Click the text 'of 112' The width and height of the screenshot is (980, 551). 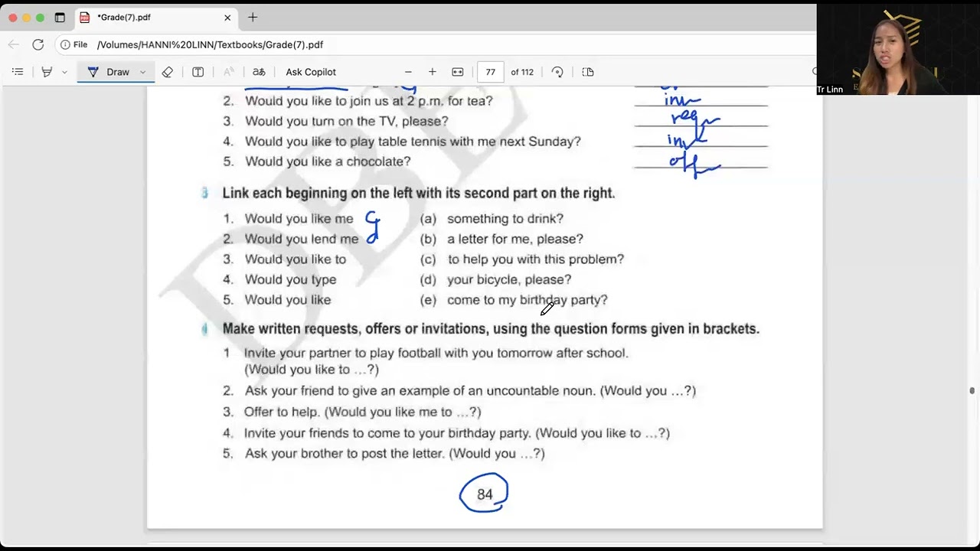click(522, 72)
